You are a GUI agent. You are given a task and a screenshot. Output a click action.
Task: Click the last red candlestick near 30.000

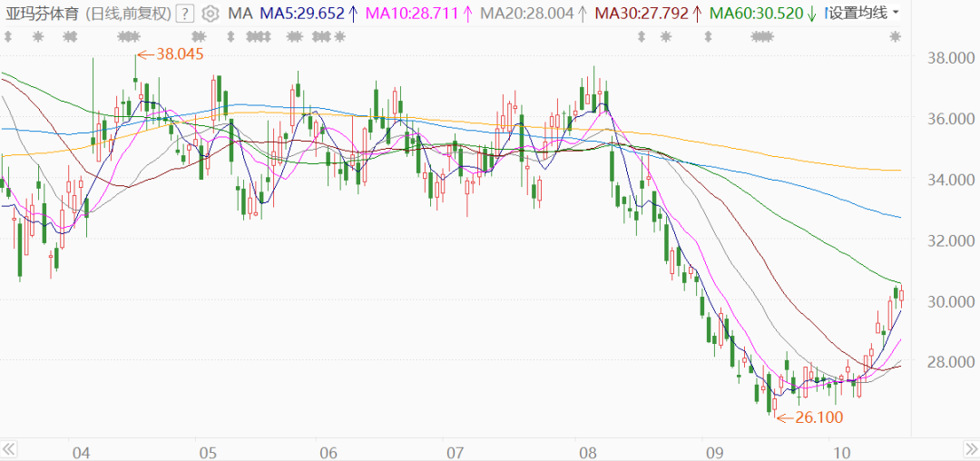(x=901, y=296)
